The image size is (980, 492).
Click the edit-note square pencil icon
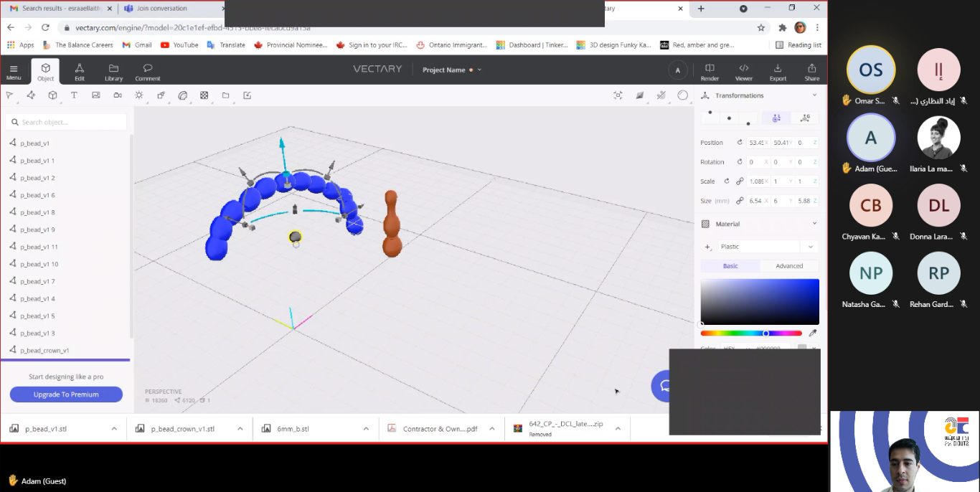coord(247,95)
